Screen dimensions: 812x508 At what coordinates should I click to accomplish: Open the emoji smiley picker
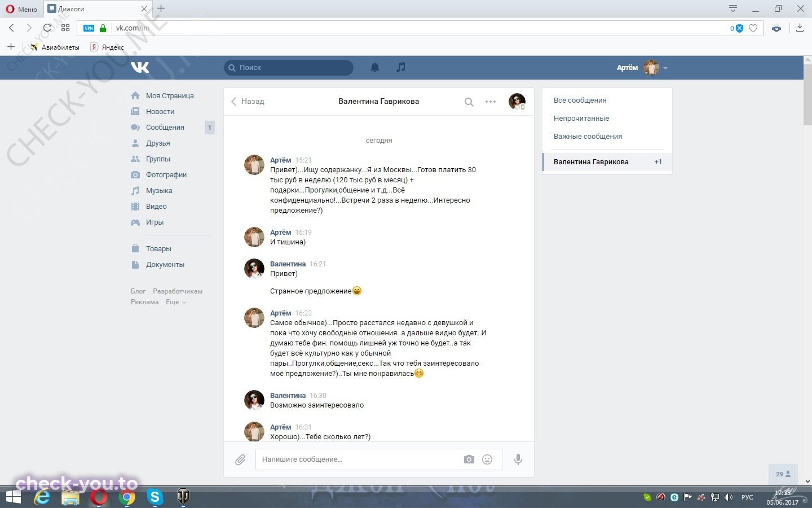487,459
